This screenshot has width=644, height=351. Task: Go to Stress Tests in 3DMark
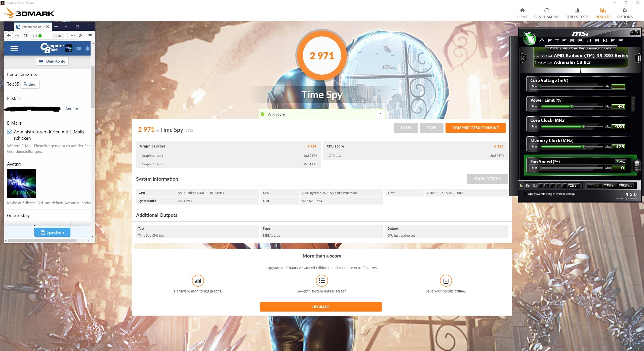(x=577, y=13)
